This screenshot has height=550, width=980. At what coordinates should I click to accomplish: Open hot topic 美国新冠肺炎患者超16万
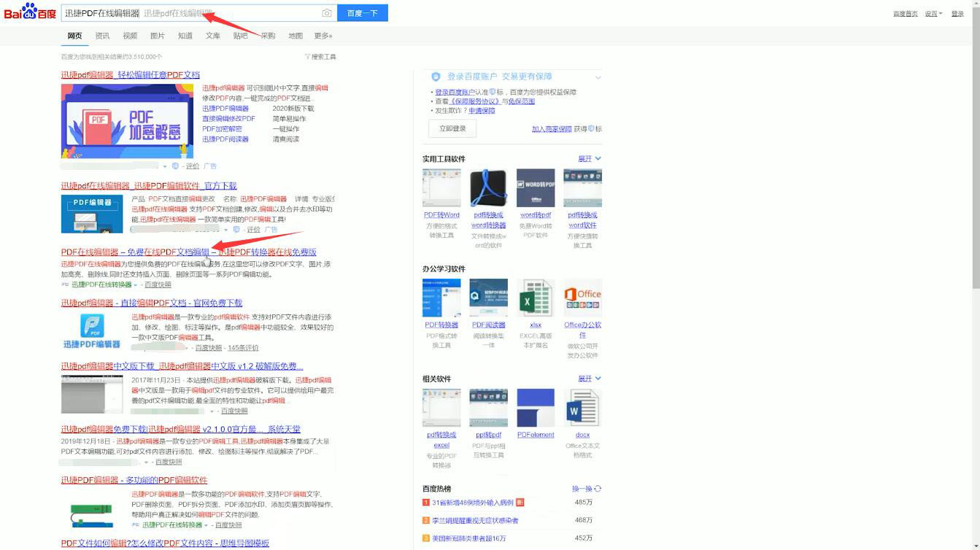pos(468,538)
